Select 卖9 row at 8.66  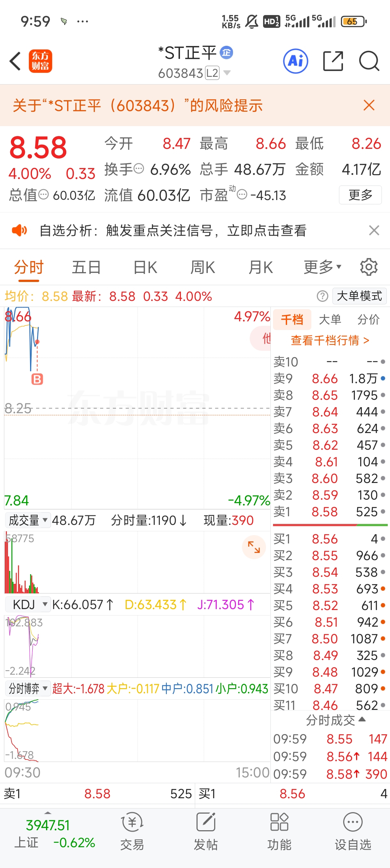click(x=330, y=378)
